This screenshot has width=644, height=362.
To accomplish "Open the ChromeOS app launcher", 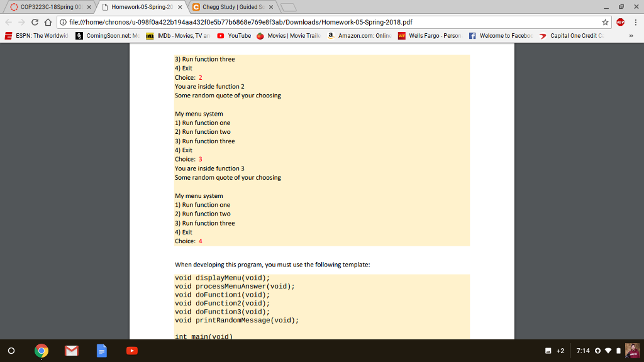I will click(11, 351).
